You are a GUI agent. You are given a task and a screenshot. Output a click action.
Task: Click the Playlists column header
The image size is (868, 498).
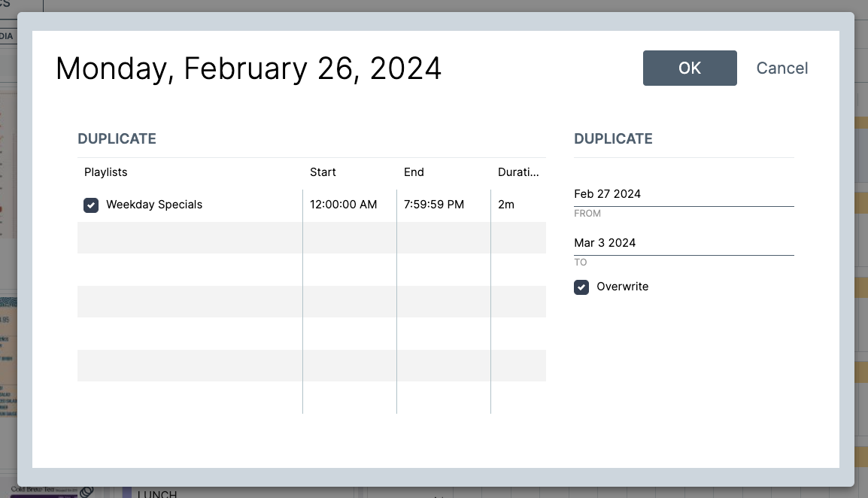point(106,172)
